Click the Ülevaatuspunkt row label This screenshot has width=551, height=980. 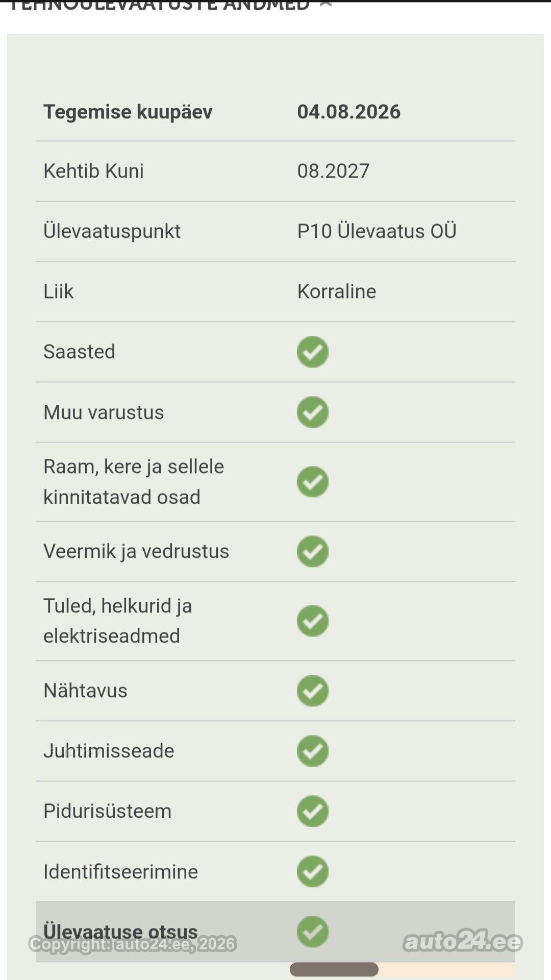(112, 231)
